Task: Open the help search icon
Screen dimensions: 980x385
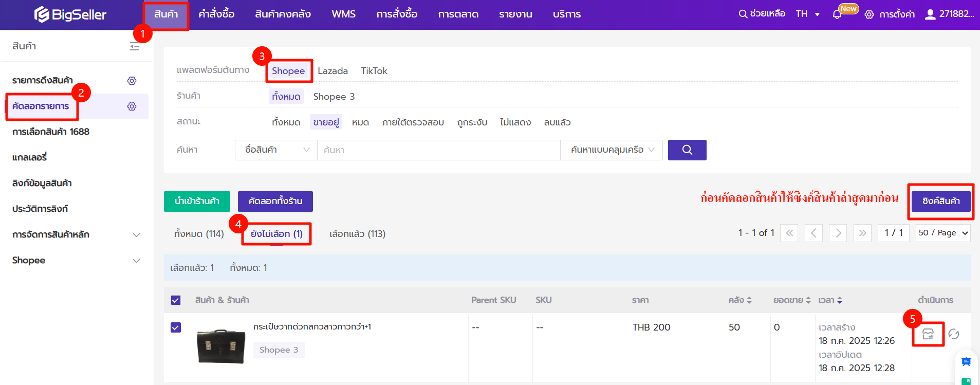Action: click(x=743, y=14)
